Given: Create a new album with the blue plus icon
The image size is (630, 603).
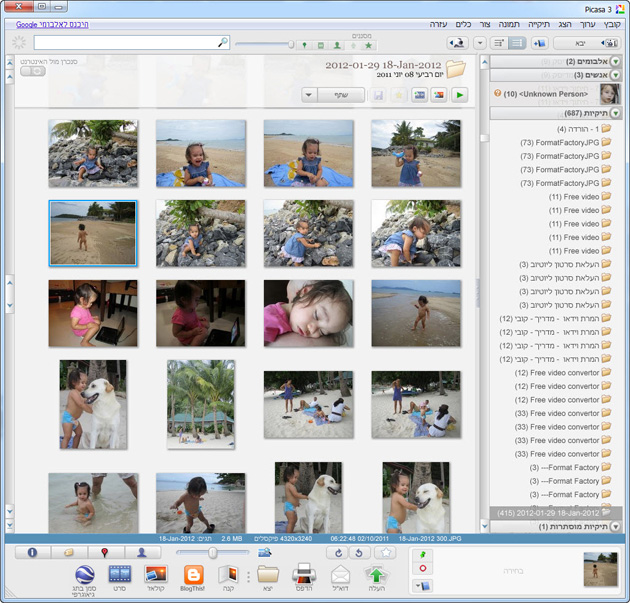Looking at the screenshot, I should pos(540,43).
